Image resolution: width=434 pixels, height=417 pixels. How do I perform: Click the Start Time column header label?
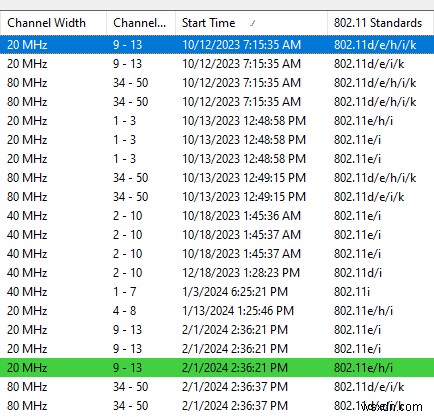(208, 23)
